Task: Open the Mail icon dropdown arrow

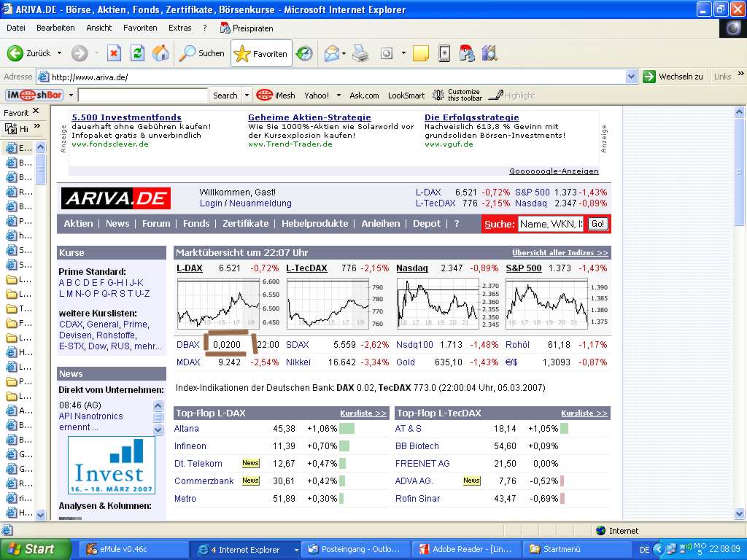Action: 344,53
